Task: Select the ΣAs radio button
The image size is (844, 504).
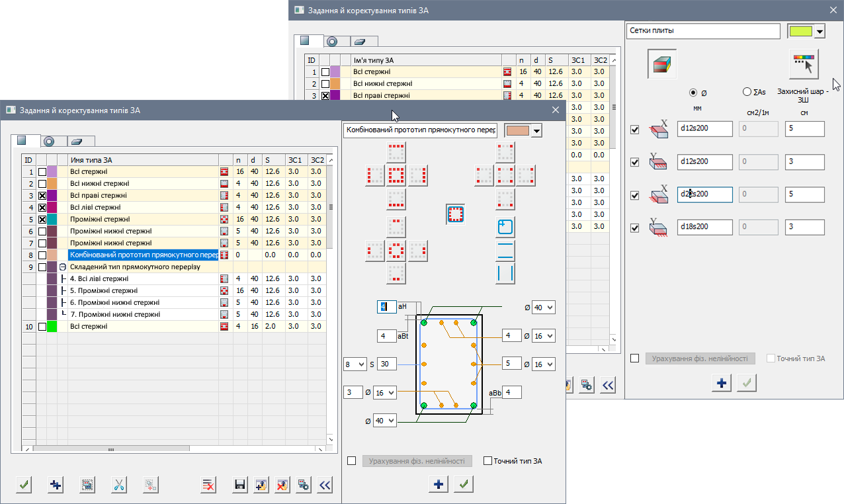Action: (x=747, y=92)
